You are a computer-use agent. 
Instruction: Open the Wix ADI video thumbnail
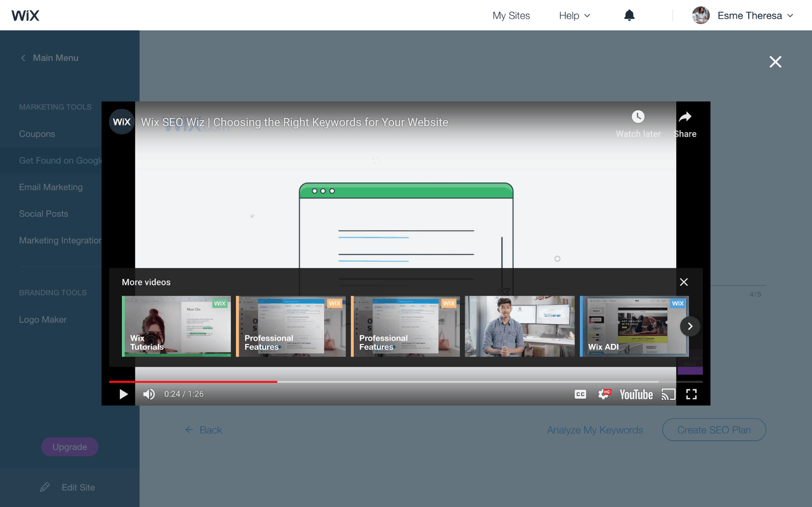[634, 326]
